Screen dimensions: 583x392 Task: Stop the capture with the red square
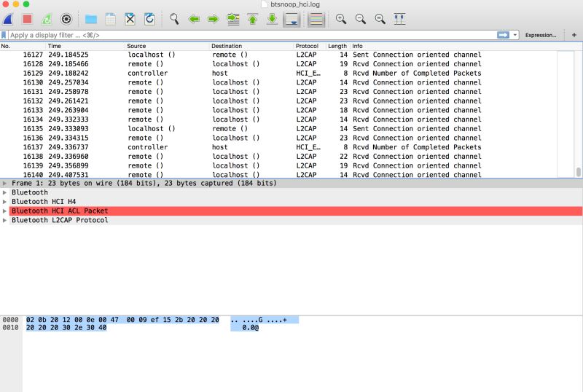[27, 19]
